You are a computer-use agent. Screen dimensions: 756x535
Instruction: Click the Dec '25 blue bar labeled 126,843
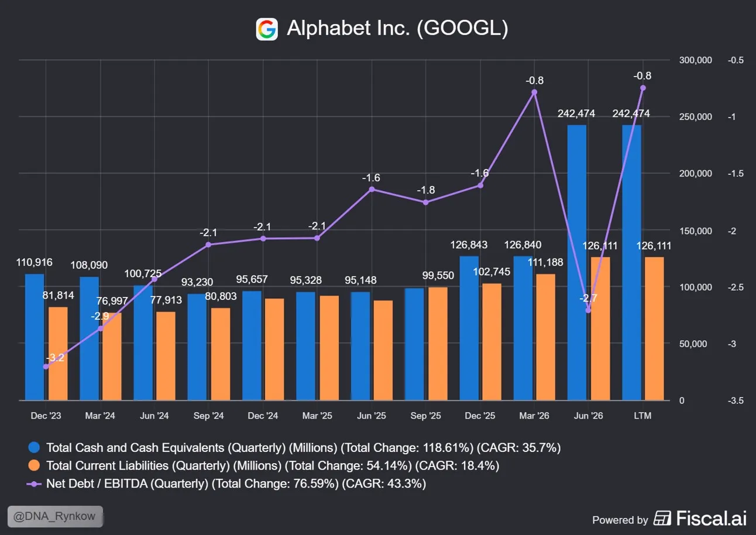click(x=469, y=328)
